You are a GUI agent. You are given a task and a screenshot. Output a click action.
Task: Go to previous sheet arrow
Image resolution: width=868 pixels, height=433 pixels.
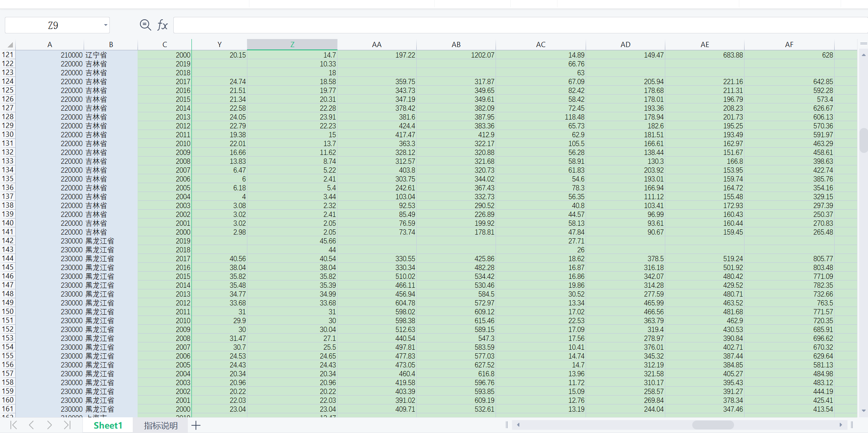(x=31, y=425)
